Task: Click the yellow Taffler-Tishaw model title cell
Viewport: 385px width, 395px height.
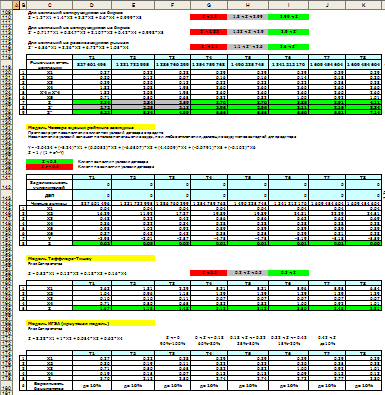Action: [x=90, y=258]
